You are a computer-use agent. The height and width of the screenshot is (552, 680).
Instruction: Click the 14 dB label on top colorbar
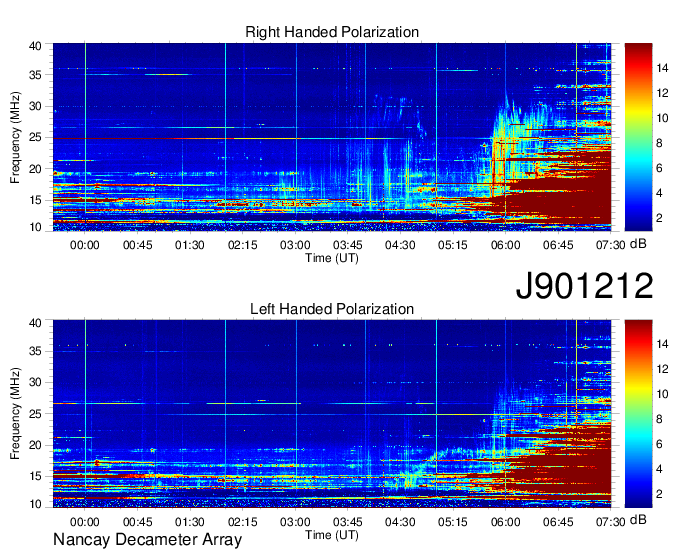662,68
